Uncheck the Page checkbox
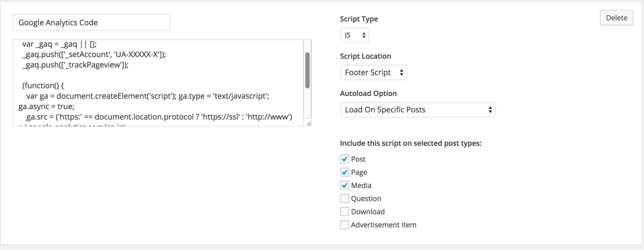Image resolution: width=644 pixels, height=250 pixels. click(x=345, y=172)
